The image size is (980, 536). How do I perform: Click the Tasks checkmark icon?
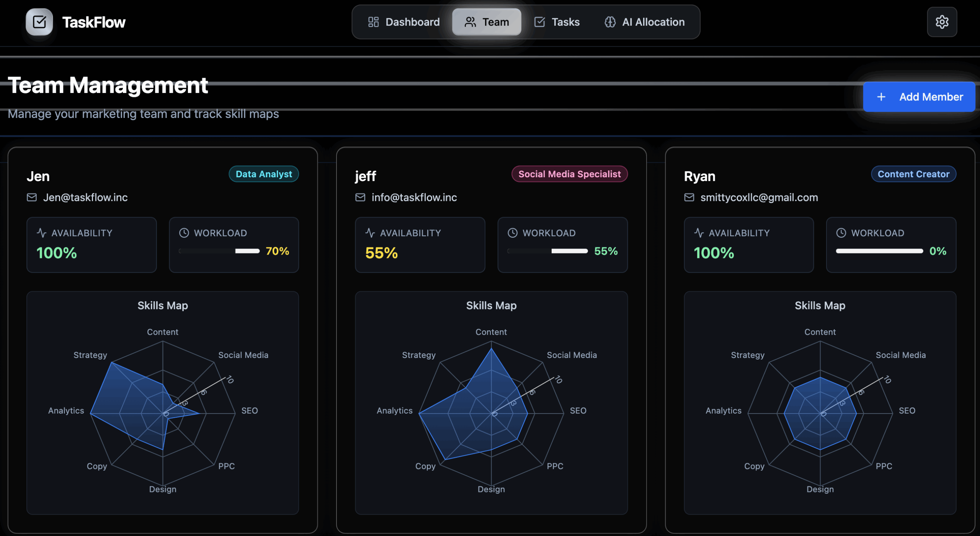(540, 22)
